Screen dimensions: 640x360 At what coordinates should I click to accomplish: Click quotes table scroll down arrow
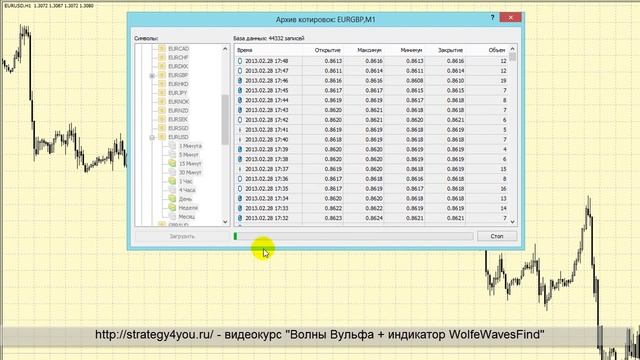point(513,222)
